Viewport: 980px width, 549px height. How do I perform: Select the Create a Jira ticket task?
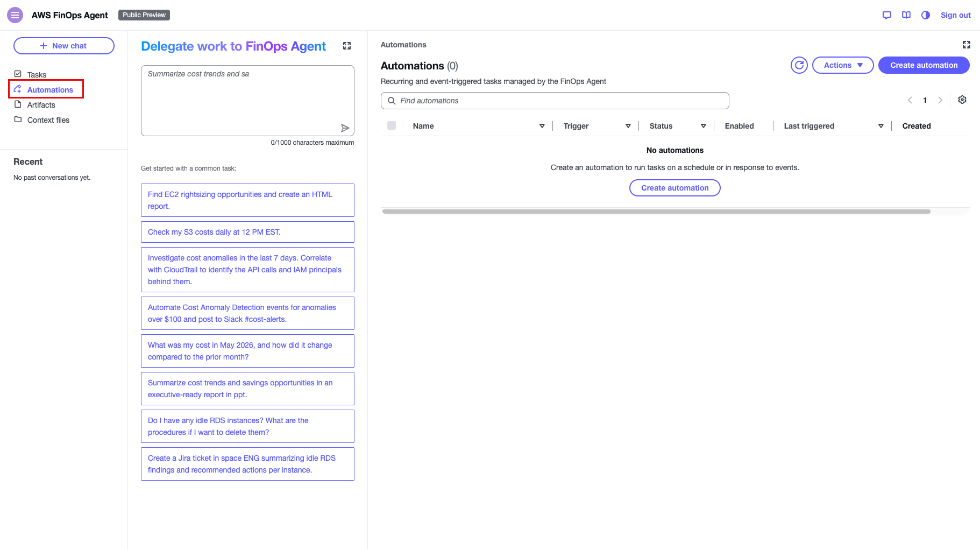[x=247, y=464]
